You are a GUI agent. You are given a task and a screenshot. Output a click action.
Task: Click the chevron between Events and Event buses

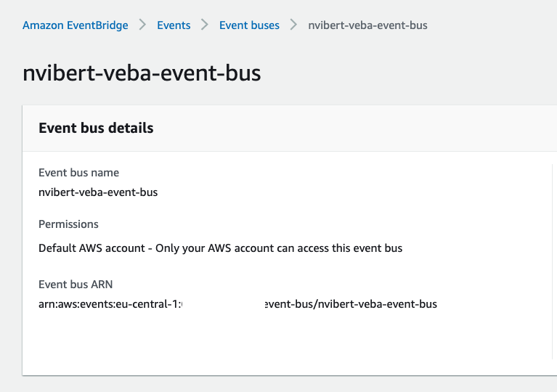(205, 25)
